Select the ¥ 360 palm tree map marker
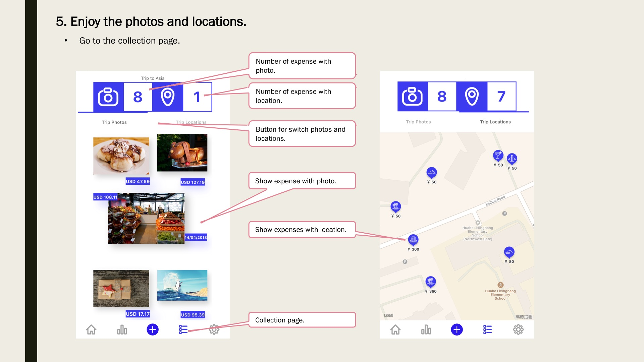Viewport: 644px width, 362px height. (x=431, y=282)
